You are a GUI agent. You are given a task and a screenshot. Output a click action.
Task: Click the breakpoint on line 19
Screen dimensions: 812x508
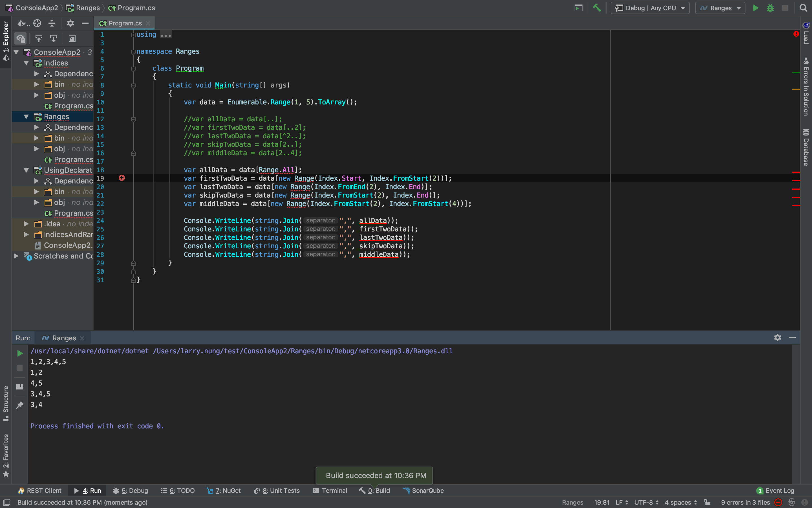122,178
